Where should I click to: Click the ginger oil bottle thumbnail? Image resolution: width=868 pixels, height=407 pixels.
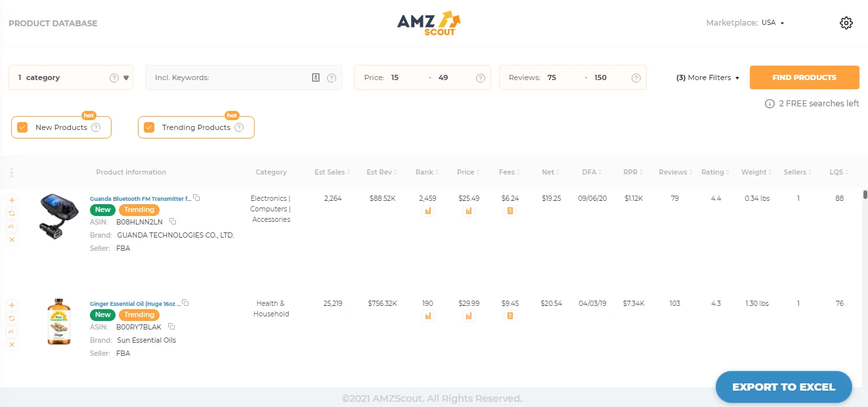58,322
